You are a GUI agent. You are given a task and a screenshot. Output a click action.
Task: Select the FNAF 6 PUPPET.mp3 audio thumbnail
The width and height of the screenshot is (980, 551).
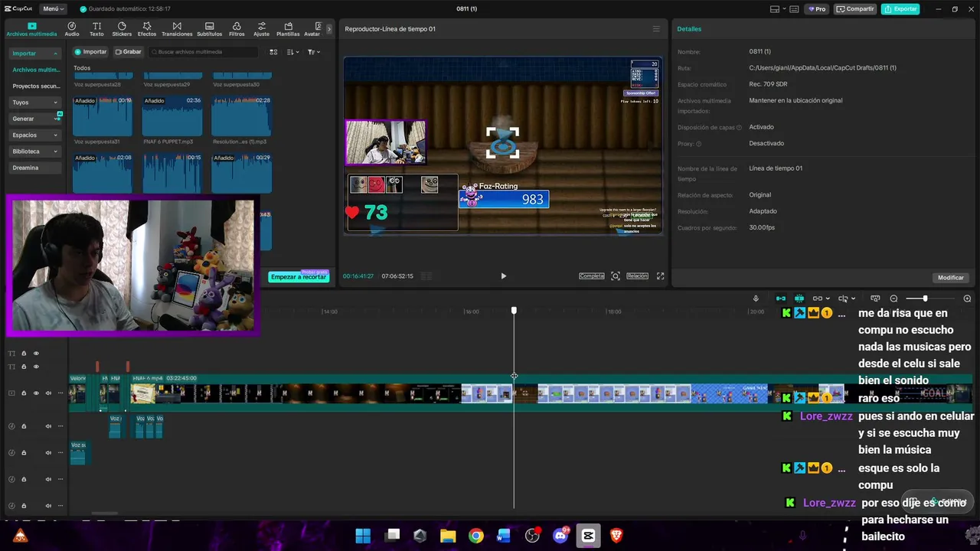pyautogui.click(x=172, y=116)
